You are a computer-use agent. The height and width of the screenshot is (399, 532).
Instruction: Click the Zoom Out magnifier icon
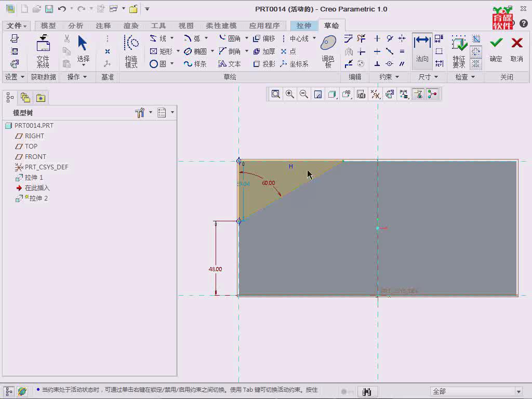tap(303, 94)
